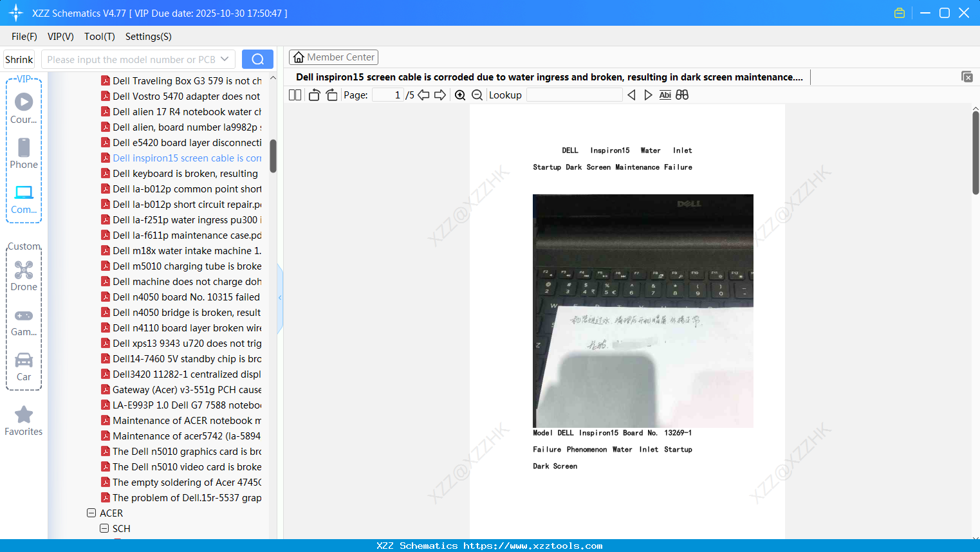
Task: Click the left panel collapse handle
Action: (280, 298)
